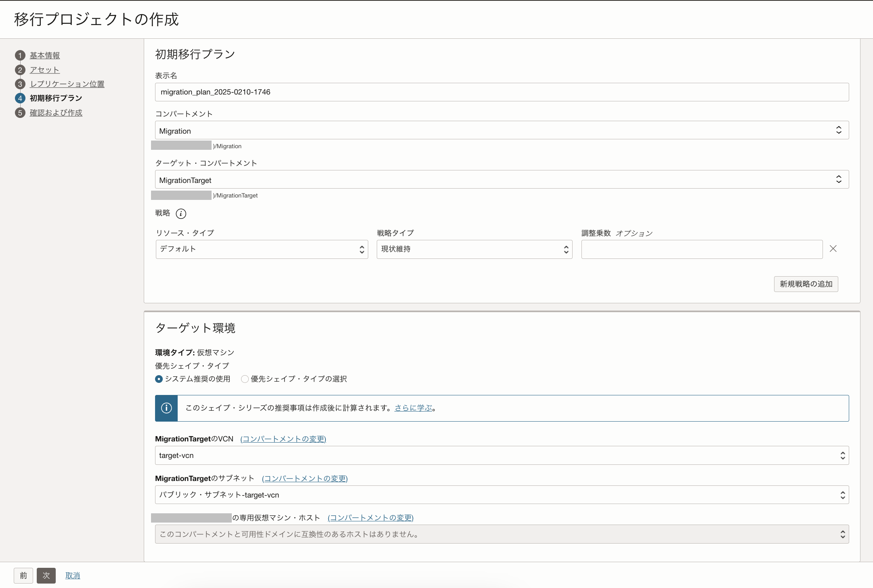Go to 確認および作成 wizard step
873x588 pixels.
(56, 113)
